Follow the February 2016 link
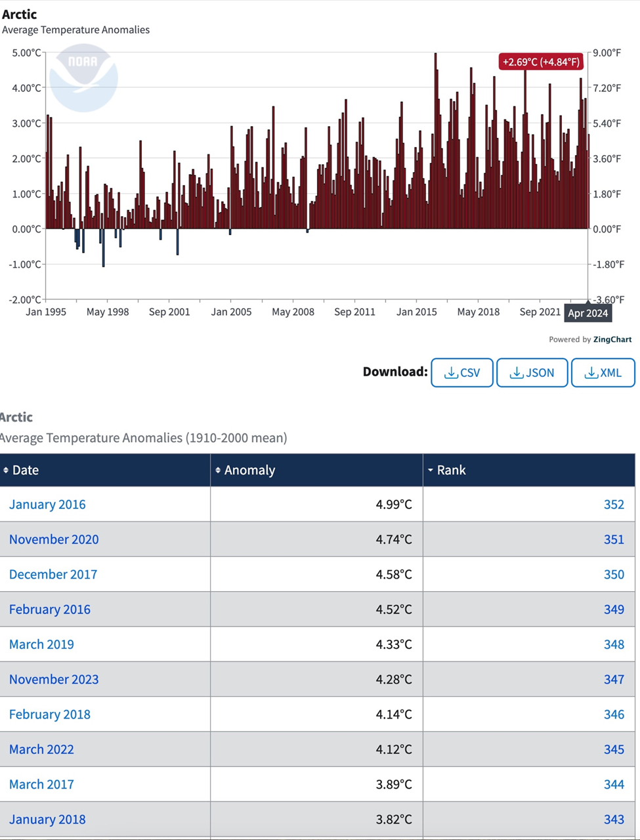Screen dimensions: 640x840 (50, 609)
